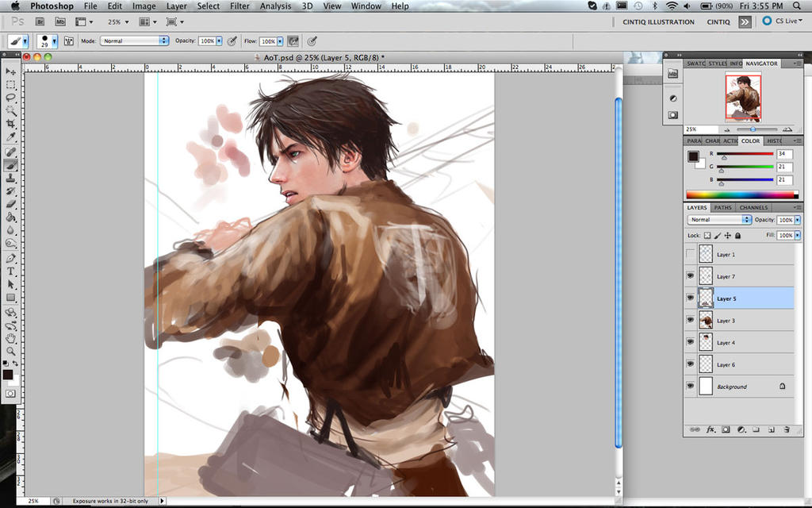
Task: Select the Lasso tool
Action: (x=10, y=98)
